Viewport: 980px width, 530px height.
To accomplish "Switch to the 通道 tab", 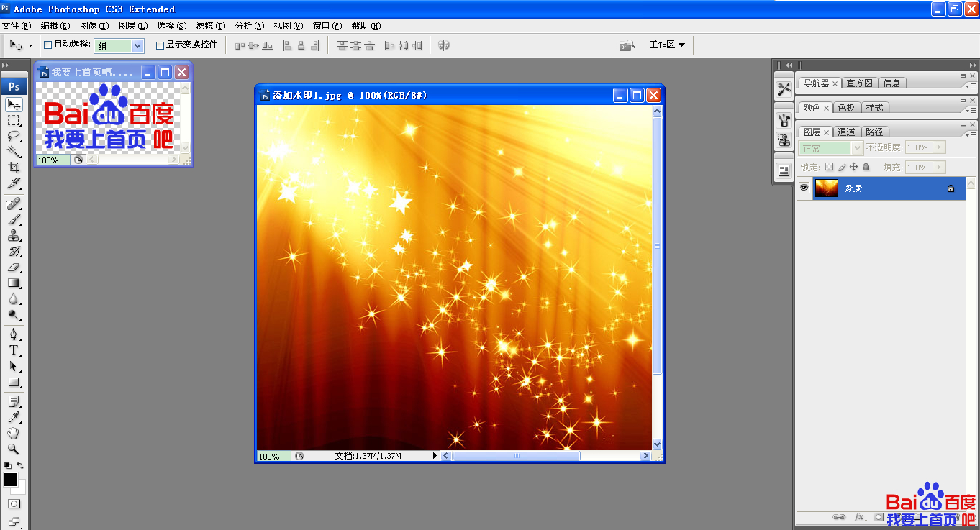I will (x=847, y=132).
